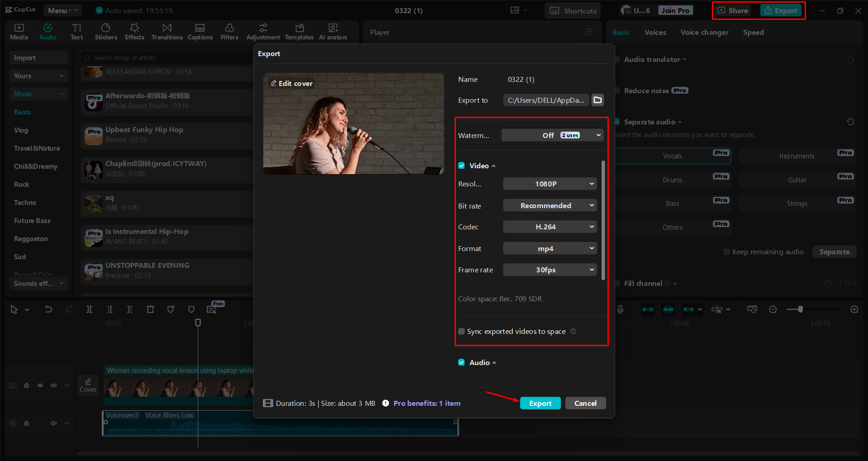The width and height of the screenshot is (868, 461).
Task: Click the Separate button for audio
Action: pyautogui.click(x=834, y=252)
